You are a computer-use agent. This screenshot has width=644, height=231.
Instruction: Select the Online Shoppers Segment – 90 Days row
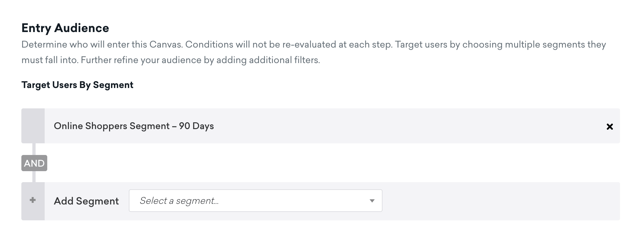click(x=324, y=126)
